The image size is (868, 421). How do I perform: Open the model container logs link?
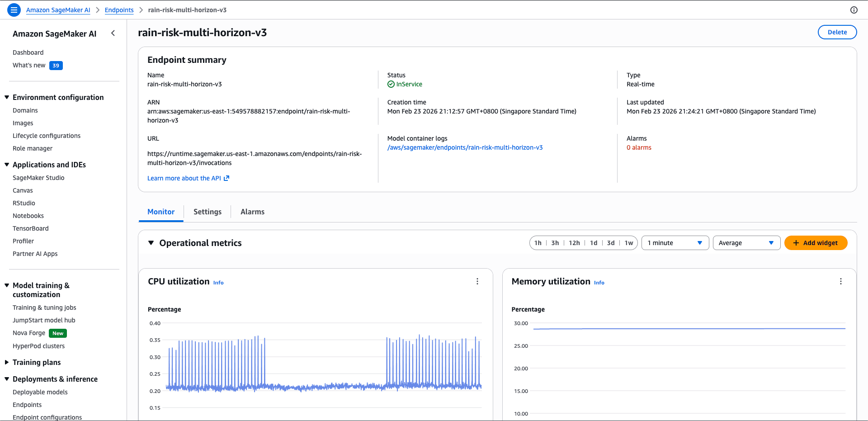tap(465, 147)
